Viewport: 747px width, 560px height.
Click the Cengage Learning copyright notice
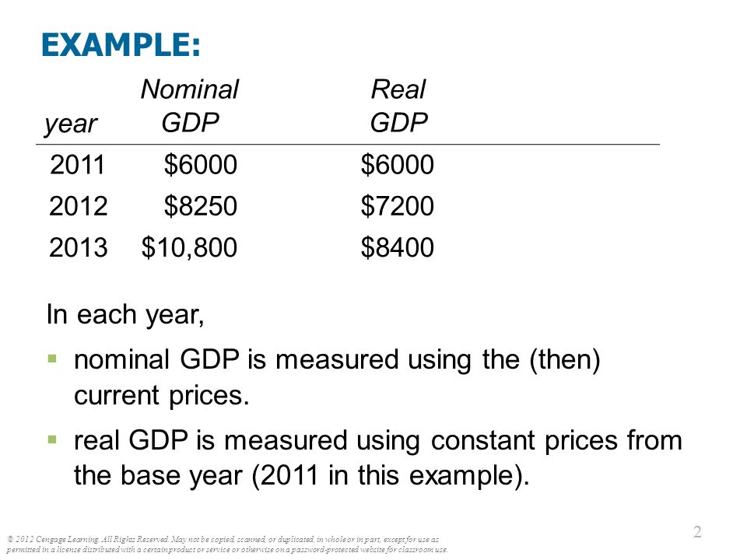[x=227, y=544]
